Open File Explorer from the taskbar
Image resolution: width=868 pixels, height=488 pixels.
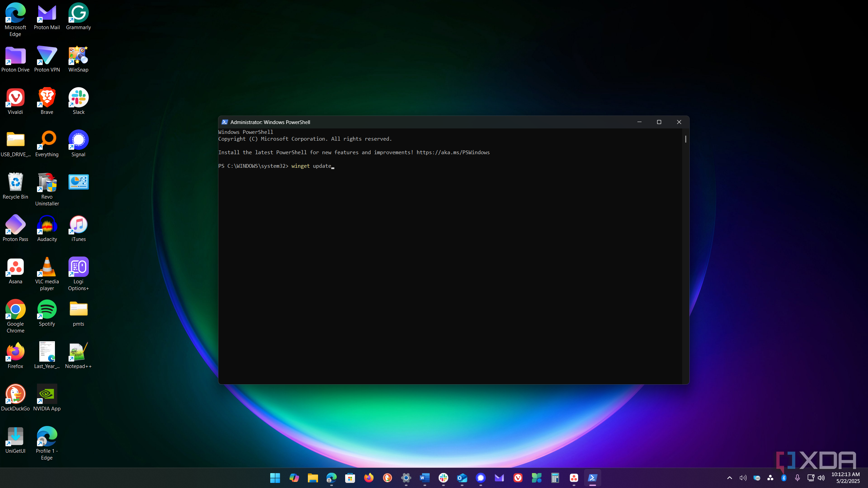[x=313, y=478]
